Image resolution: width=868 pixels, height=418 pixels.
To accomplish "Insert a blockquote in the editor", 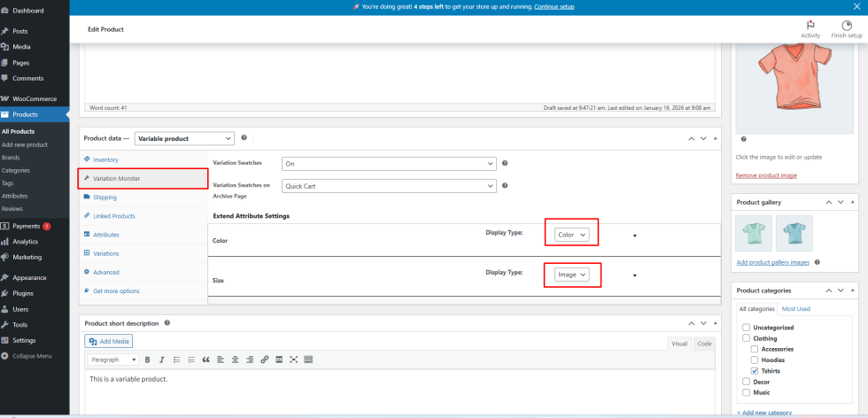I will point(205,360).
